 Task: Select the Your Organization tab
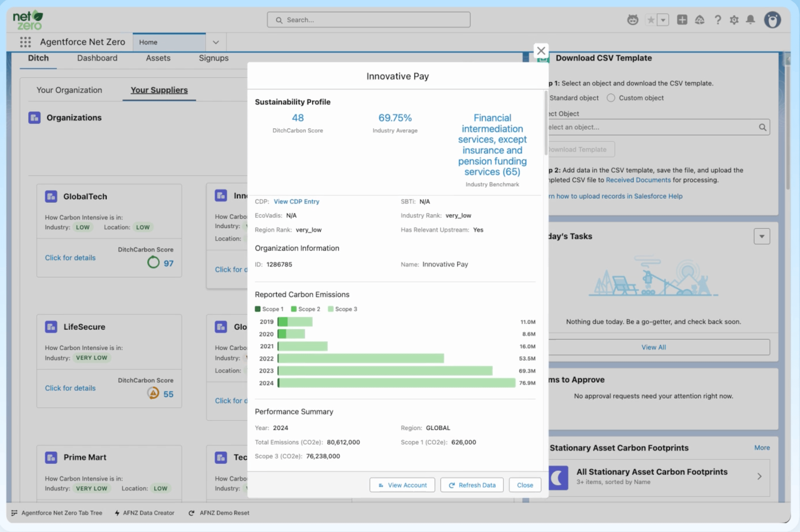(x=69, y=90)
